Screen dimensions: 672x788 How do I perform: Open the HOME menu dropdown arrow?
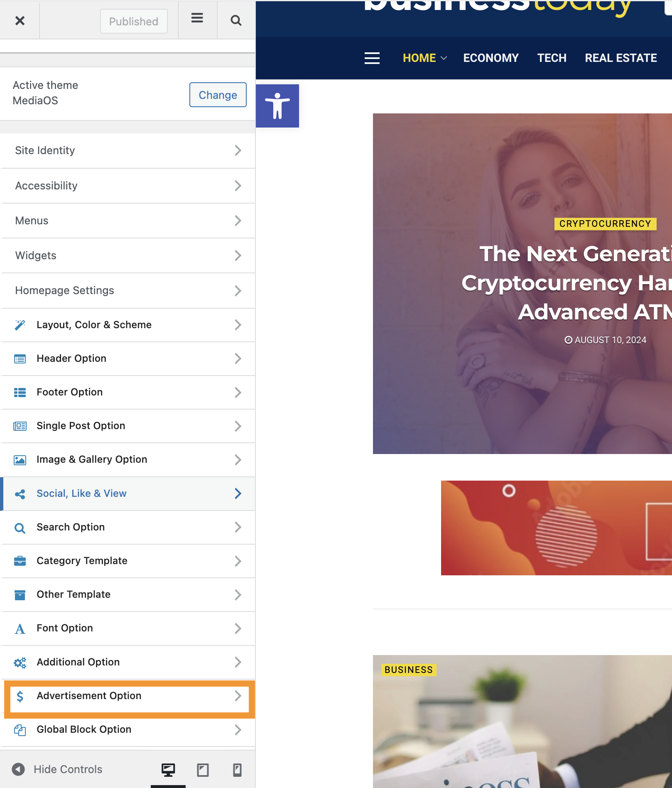coord(444,58)
